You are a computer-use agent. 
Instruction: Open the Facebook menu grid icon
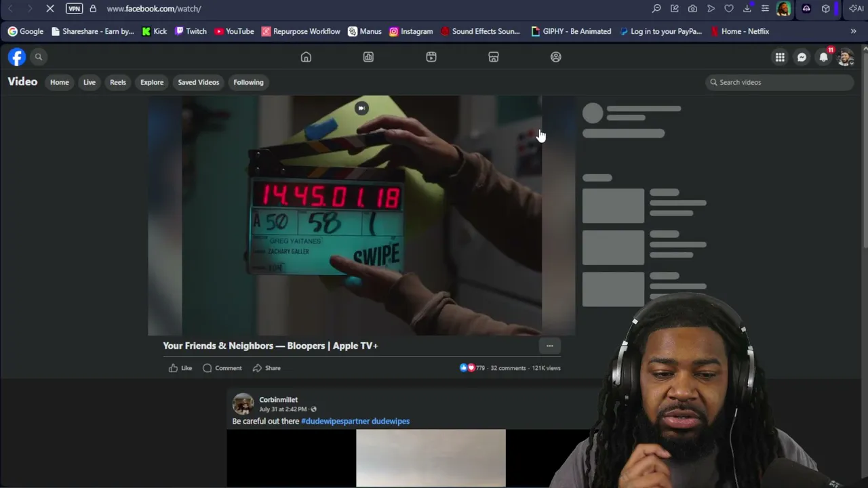click(x=780, y=58)
